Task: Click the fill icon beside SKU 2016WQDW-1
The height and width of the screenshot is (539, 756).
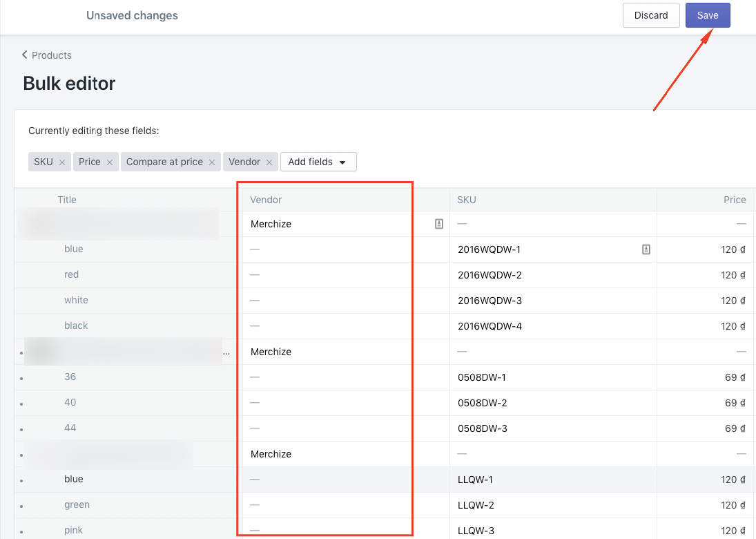Action: coord(646,249)
